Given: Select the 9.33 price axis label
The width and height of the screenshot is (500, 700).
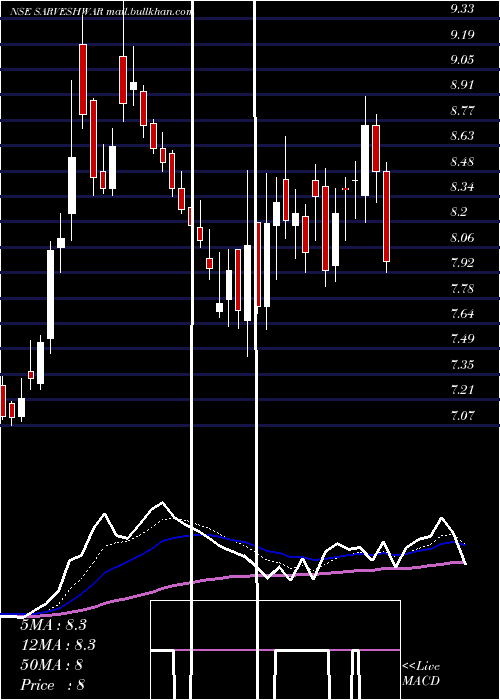Looking at the screenshot, I should click(x=461, y=9).
